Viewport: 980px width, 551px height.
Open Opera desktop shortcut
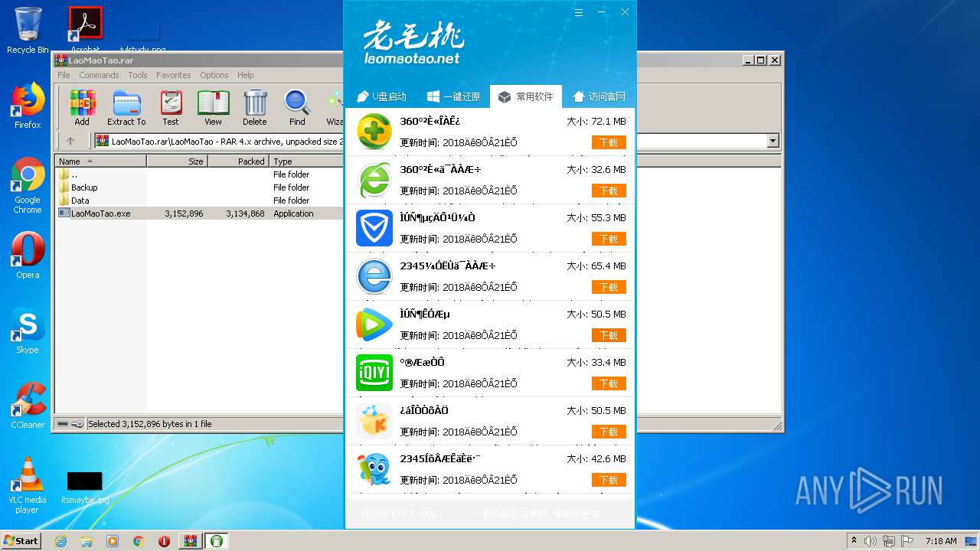pos(28,256)
